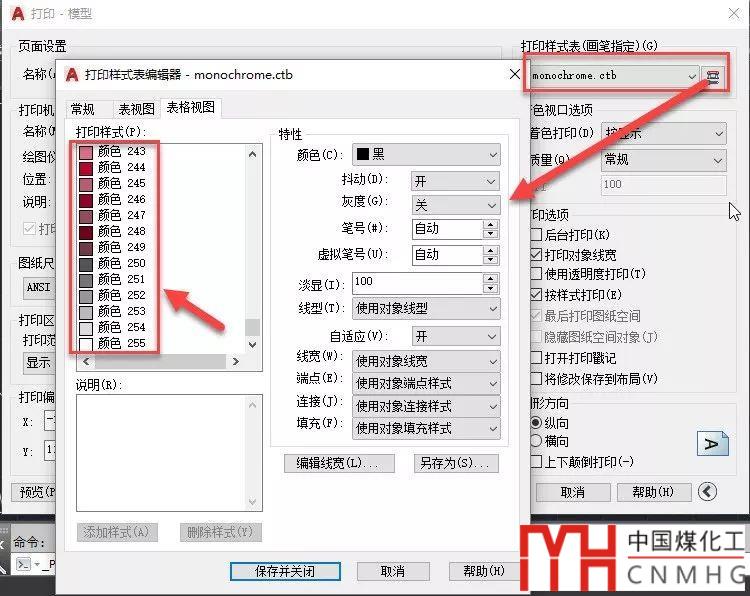Open the 填充 style dropdown

click(x=426, y=428)
